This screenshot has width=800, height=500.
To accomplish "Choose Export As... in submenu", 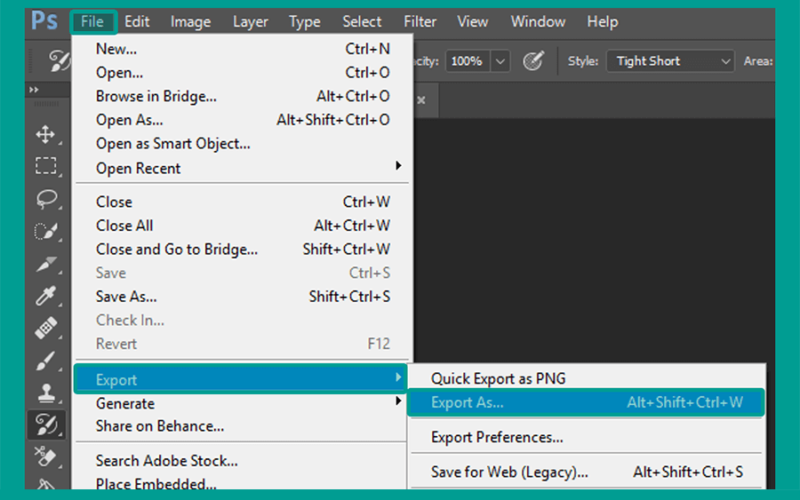I will tap(586, 403).
